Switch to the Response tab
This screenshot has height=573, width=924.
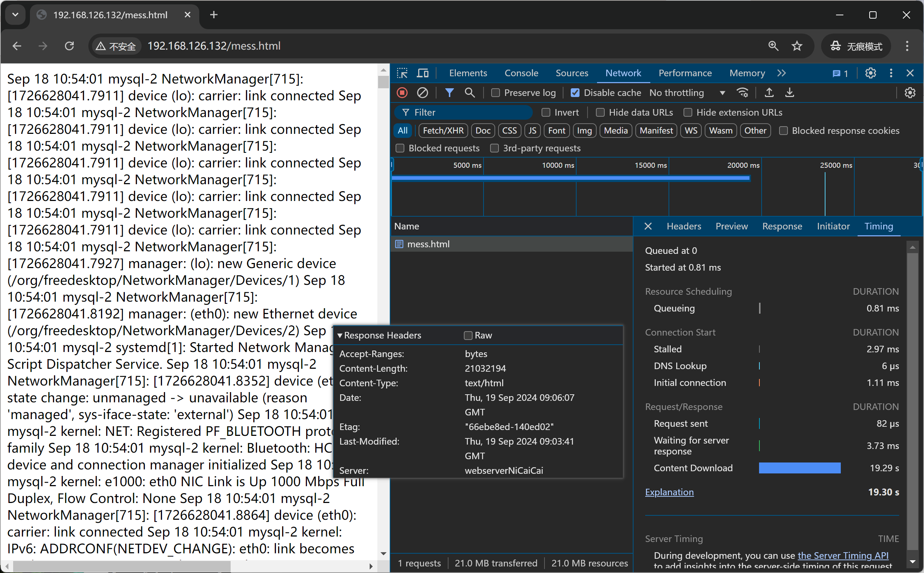pos(782,226)
